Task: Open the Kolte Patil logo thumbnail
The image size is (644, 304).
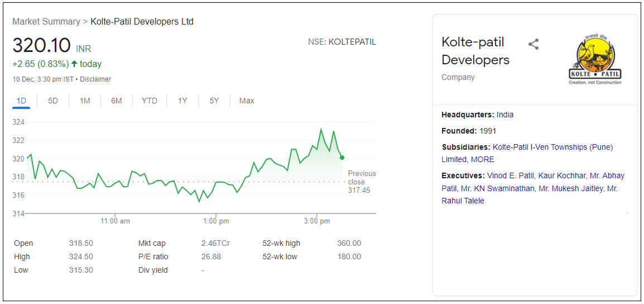Action: (595, 59)
